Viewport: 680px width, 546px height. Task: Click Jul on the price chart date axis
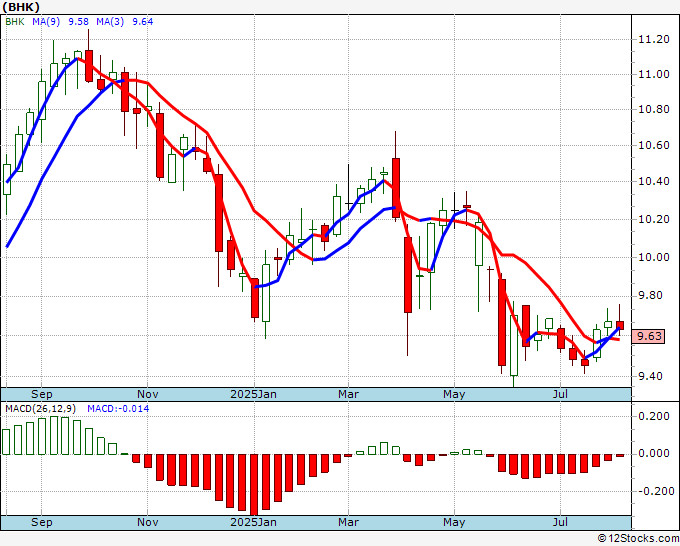coord(560,394)
